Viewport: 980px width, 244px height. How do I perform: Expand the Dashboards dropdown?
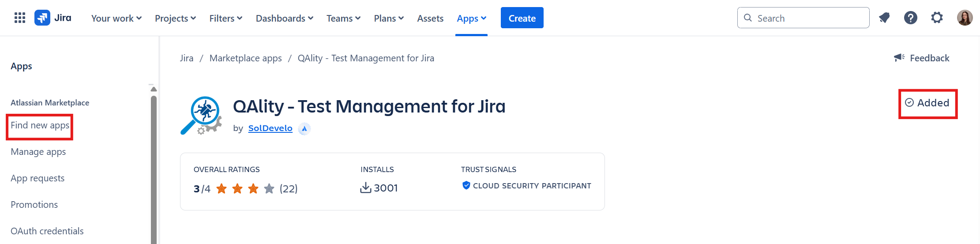pos(285,19)
